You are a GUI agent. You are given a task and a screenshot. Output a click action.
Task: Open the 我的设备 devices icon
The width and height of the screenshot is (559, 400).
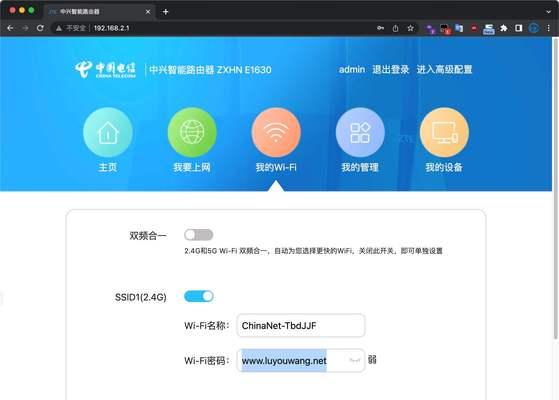[x=444, y=132]
